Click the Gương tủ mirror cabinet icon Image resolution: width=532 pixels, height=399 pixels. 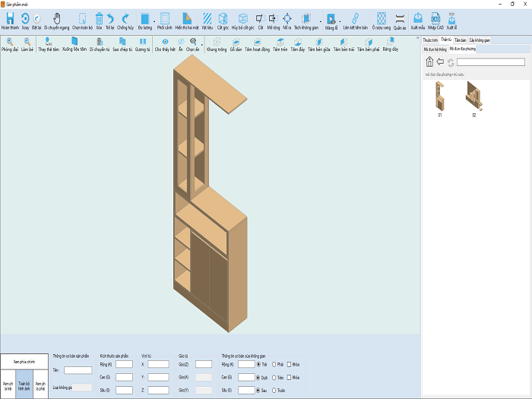click(143, 44)
